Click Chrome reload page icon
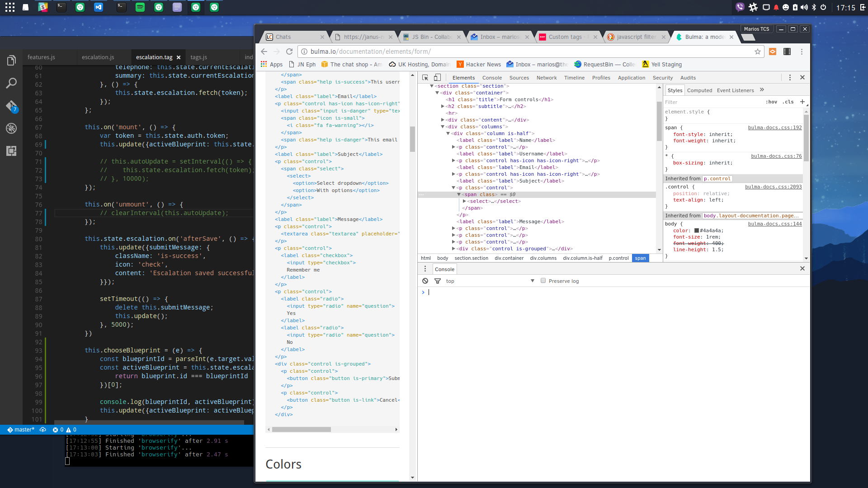Screen dimensions: 868x488 (x=289, y=52)
